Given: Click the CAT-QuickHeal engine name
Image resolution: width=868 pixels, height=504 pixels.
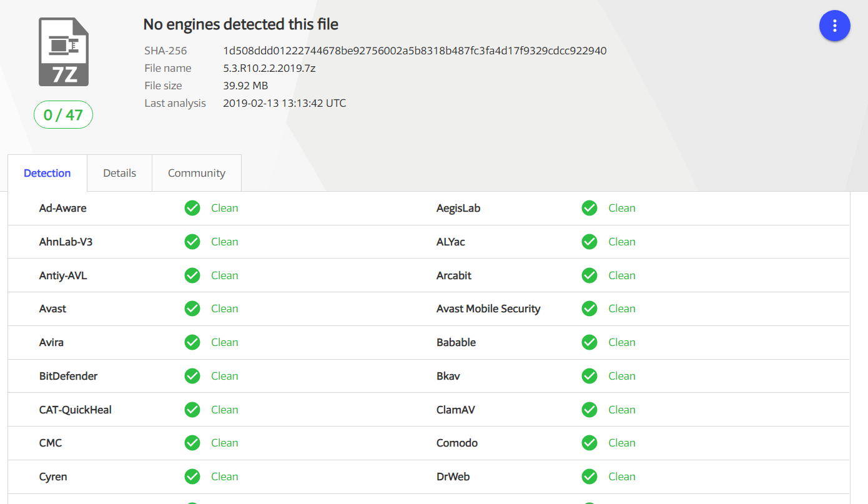Looking at the screenshot, I should click(x=75, y=410).
